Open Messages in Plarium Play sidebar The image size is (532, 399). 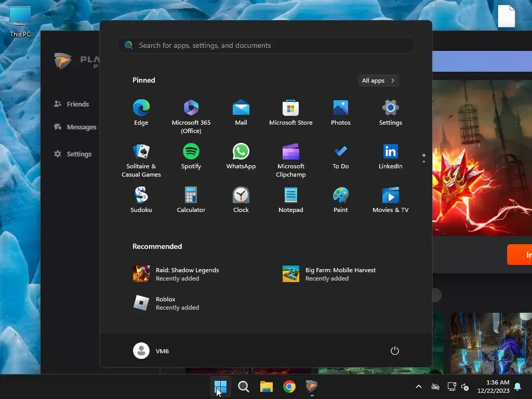75,127
